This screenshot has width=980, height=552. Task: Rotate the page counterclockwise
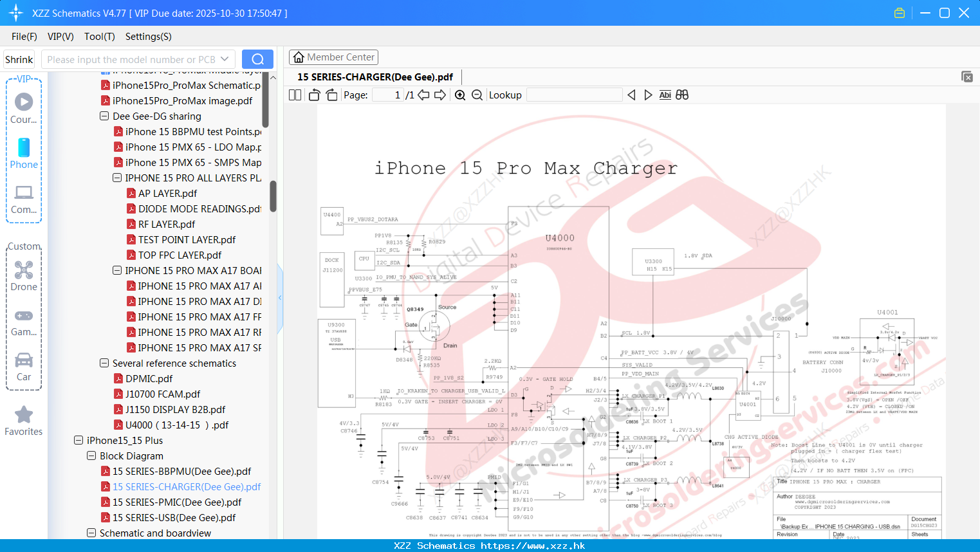coord(315,95)
